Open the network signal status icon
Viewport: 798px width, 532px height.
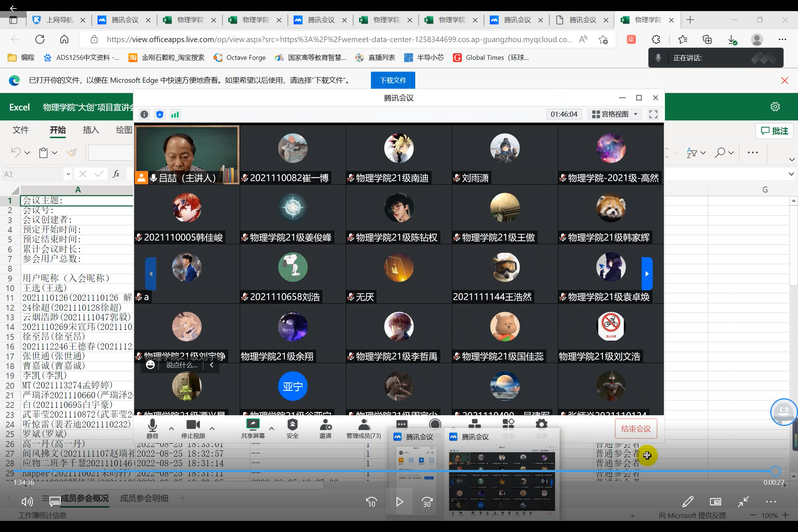point(175,115)
